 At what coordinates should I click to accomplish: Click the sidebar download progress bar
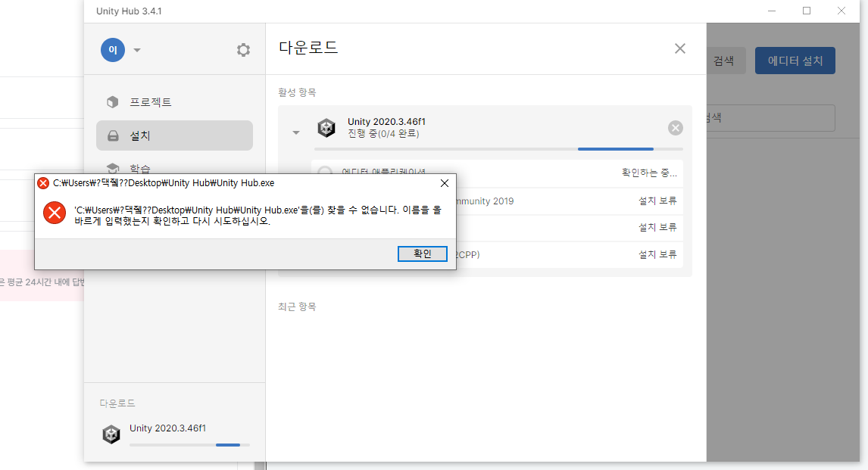tap(189, 444)
